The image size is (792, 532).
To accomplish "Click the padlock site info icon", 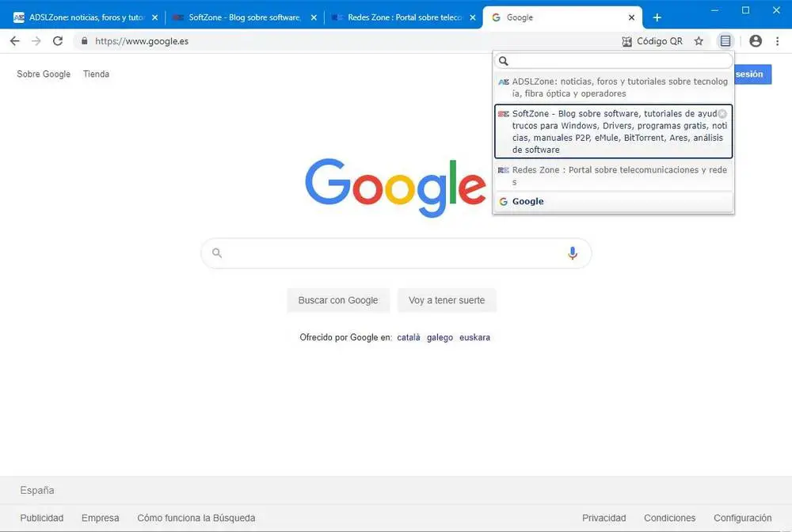I will 85,41.
